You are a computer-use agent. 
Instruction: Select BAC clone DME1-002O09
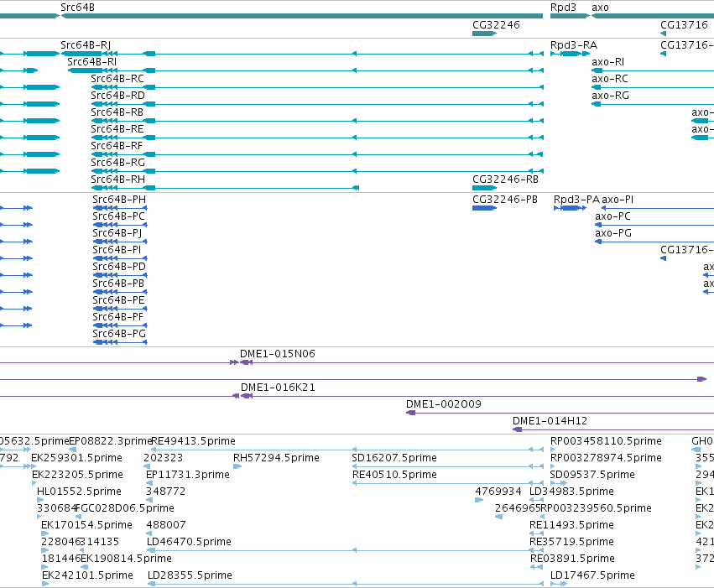click(x=560, y=413)
